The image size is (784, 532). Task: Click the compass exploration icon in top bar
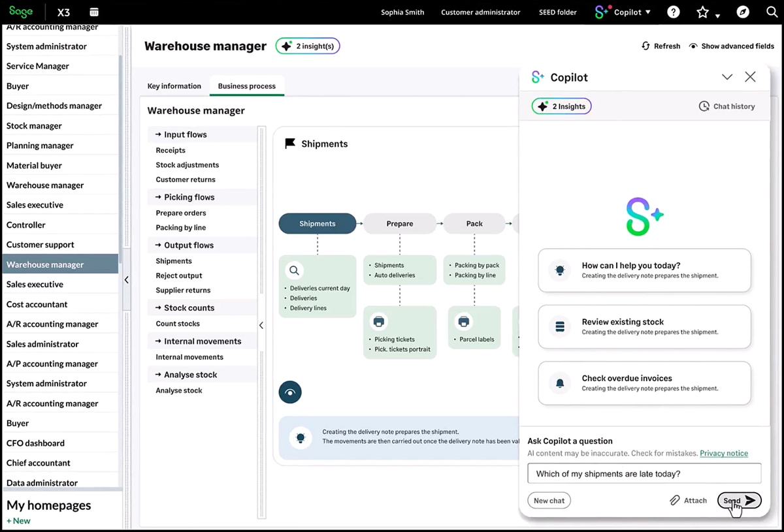point(742,12)
